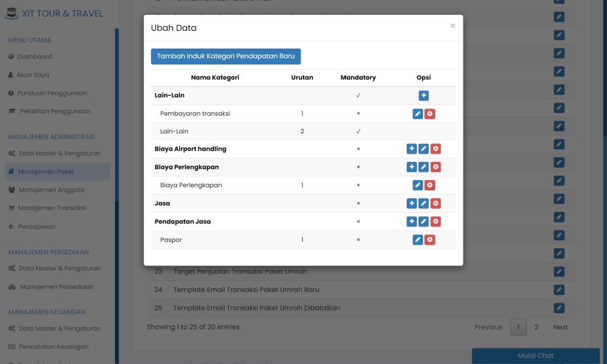Screen dimensions: 607x364
Task: Edit the Pembayaran transaksi category
Action: pos(417,114)
